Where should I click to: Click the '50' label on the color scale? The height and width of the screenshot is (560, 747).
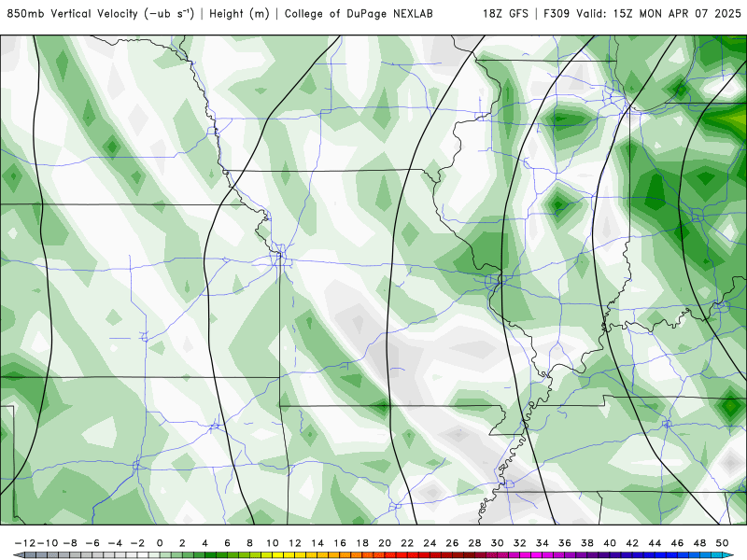click(722, 543)
